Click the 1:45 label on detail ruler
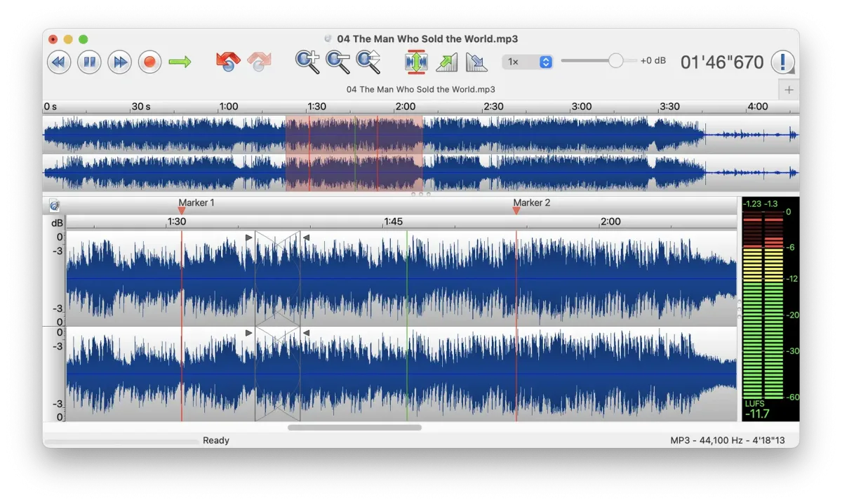This screenshot has height=504, width=842. point(393,222)
